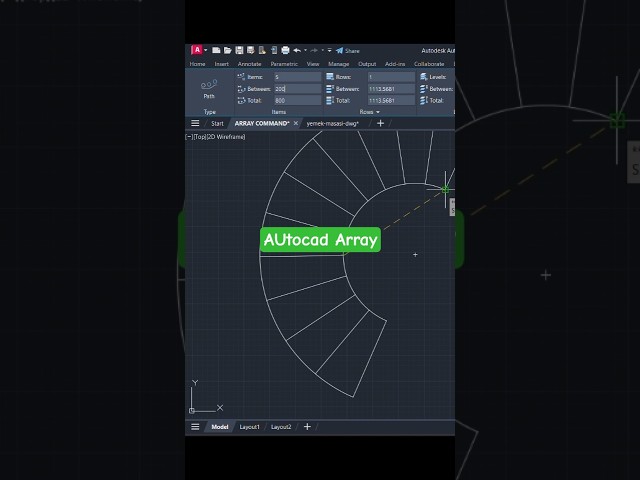Click the green array grip at arc endpoint
Image resolution: width=640 pixels, height=480 pixels.
445,189
